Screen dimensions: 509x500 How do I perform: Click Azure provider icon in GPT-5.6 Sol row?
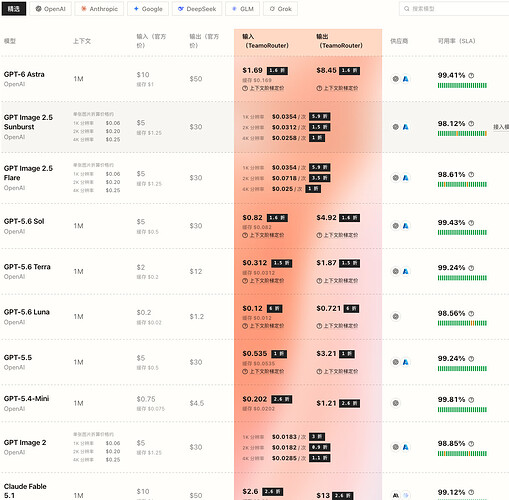click(x=405, y=226)
